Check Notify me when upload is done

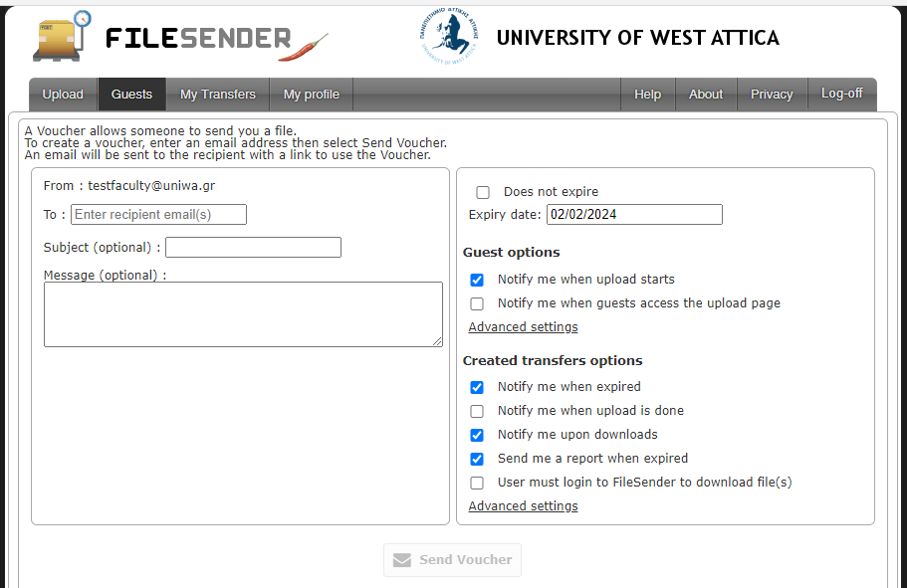click(477, 411)
